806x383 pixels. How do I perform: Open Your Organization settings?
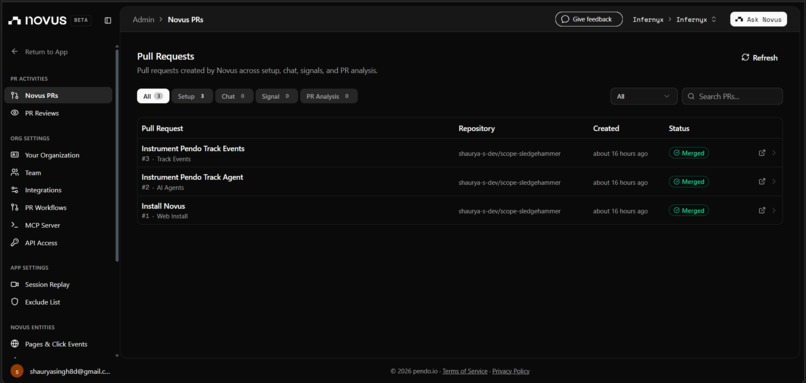(x=58, y=155)
